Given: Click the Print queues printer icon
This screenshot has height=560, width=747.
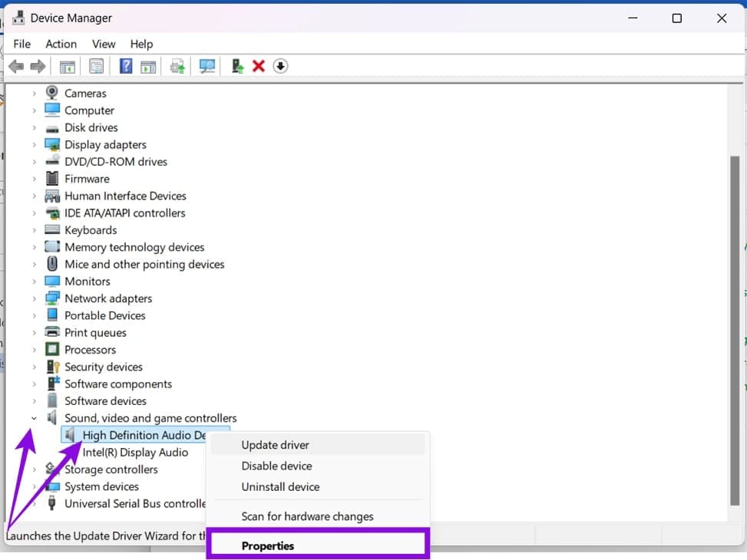Looking at the screenshot, I should (52, 332).
